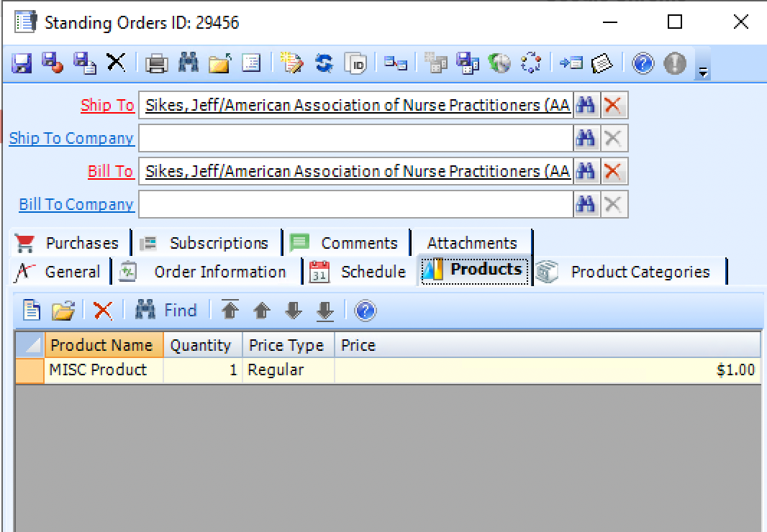Image resolution: width=767 pixels, height=532 pixels.
Task: Refresh the standing order record
Action: tap(324, 63)
